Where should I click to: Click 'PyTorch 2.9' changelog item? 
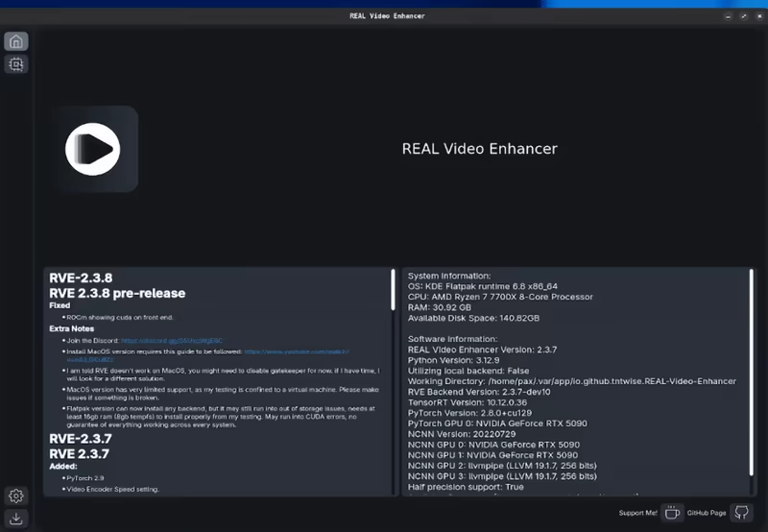pos(85,478)
